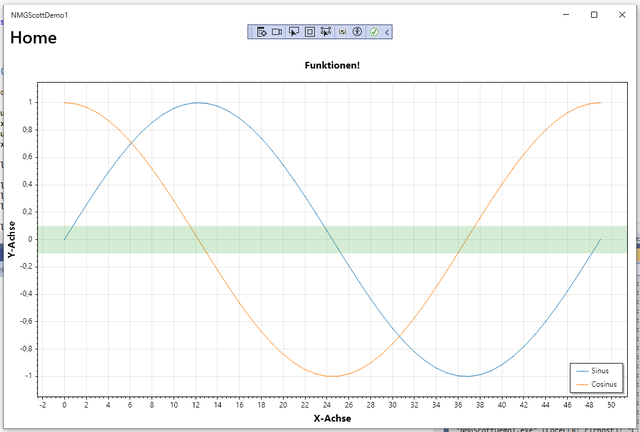Click the NMGScottDemo1 window title

[x=39, y=15]
